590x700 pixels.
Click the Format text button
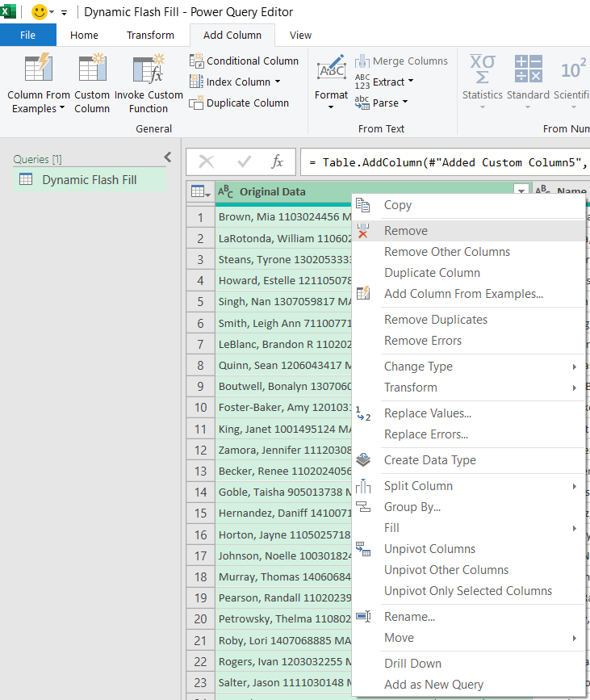pos(331,83)
